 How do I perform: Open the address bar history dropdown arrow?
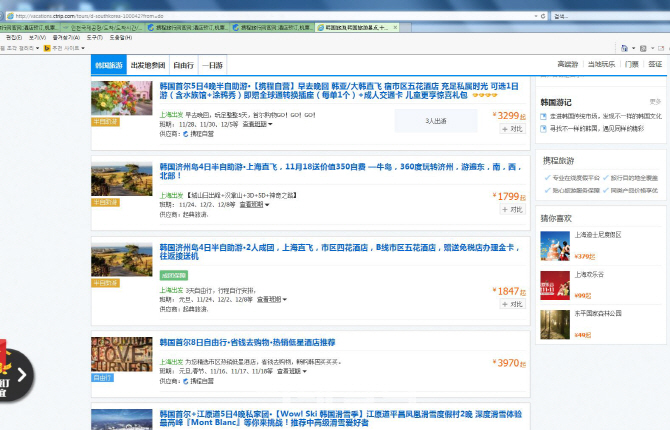tap(536, 16)
